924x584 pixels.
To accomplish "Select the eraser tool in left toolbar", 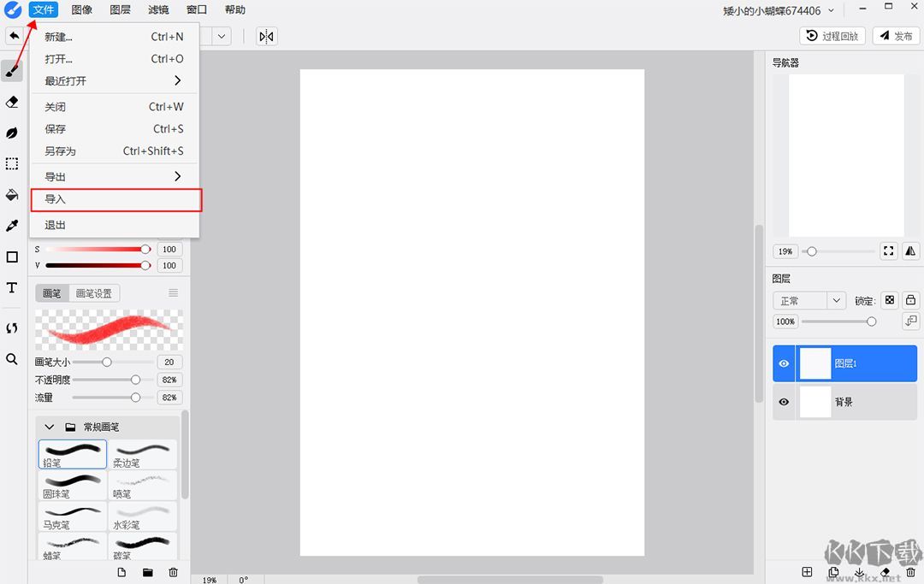I will [12, 103].
